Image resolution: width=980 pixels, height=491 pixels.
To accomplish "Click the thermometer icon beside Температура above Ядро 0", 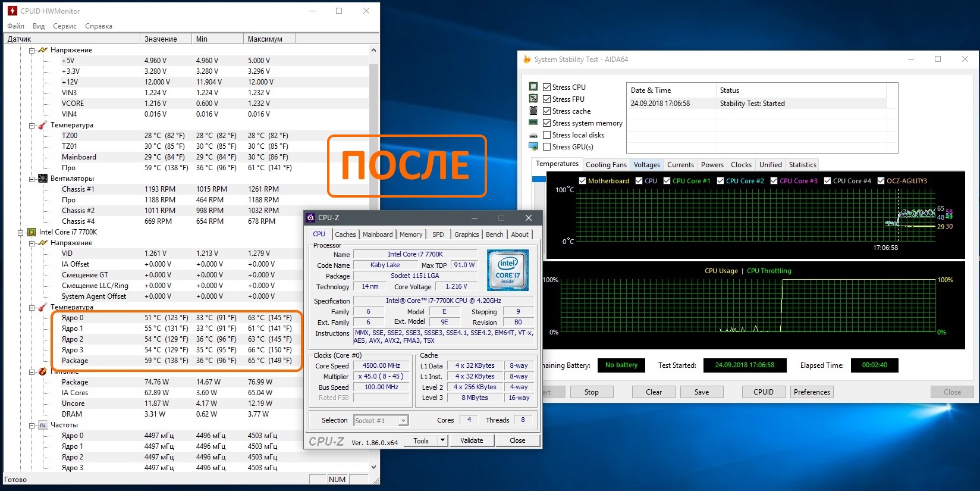I will coord(43,307).
